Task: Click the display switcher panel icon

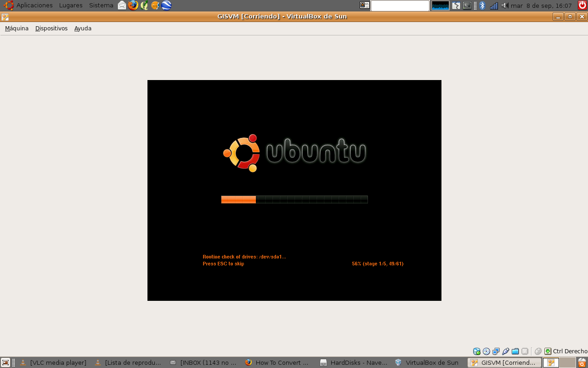Action: pyautogui.click(x=456, y=6)
